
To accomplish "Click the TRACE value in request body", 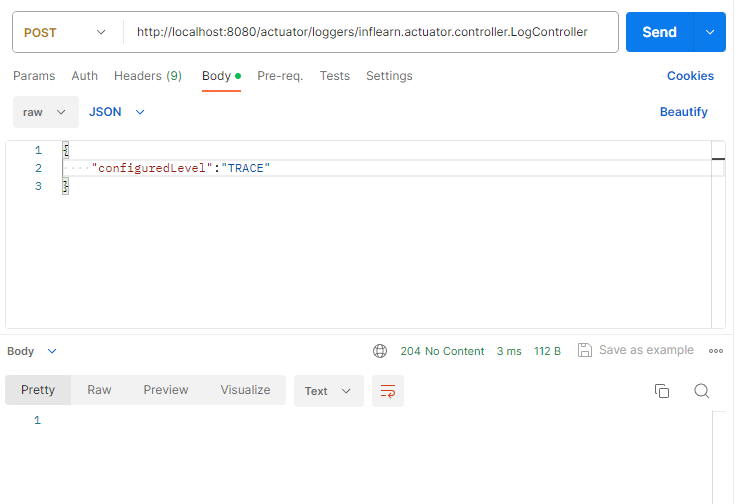I will coord(245,168).
